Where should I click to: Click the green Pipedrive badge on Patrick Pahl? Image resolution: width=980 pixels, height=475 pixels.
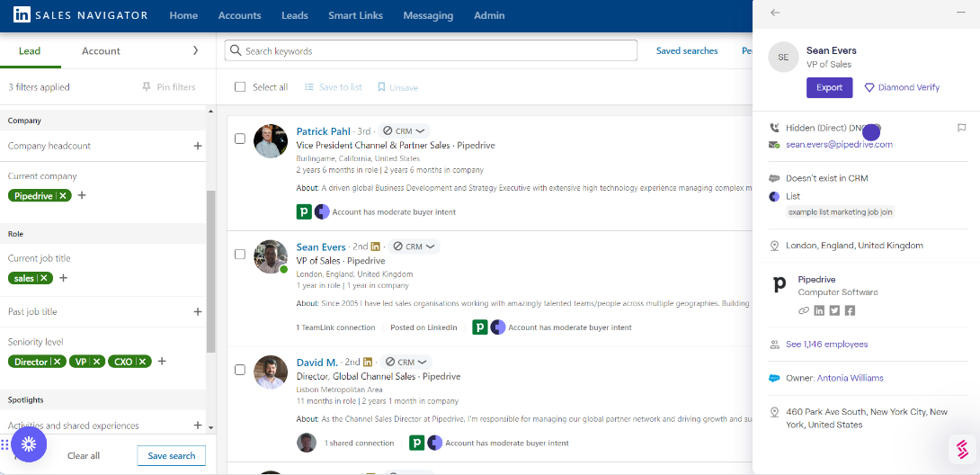(x=304, y=212)
